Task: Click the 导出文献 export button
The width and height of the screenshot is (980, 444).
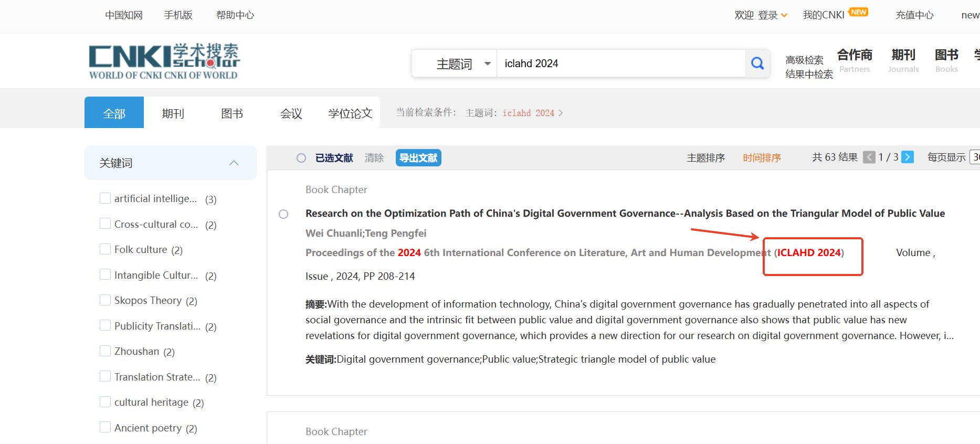Action: [x=418, y=158]
